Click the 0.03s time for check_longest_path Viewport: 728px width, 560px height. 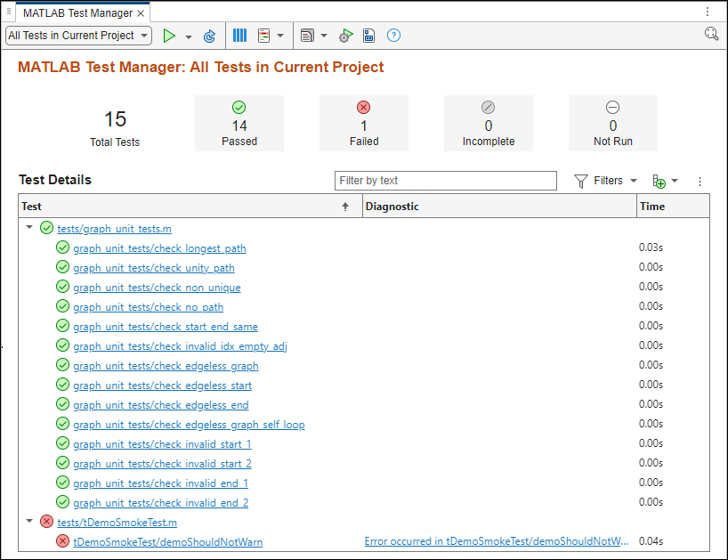[x=651, y=248]
